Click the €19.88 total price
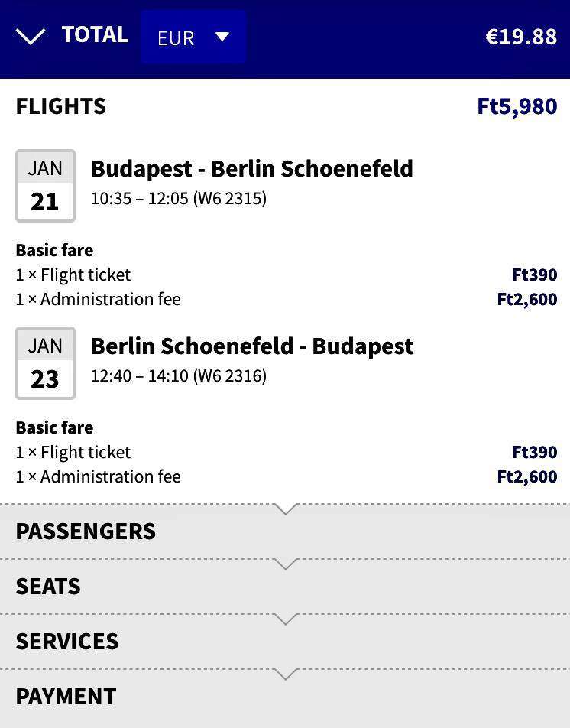 pos(521,37)
